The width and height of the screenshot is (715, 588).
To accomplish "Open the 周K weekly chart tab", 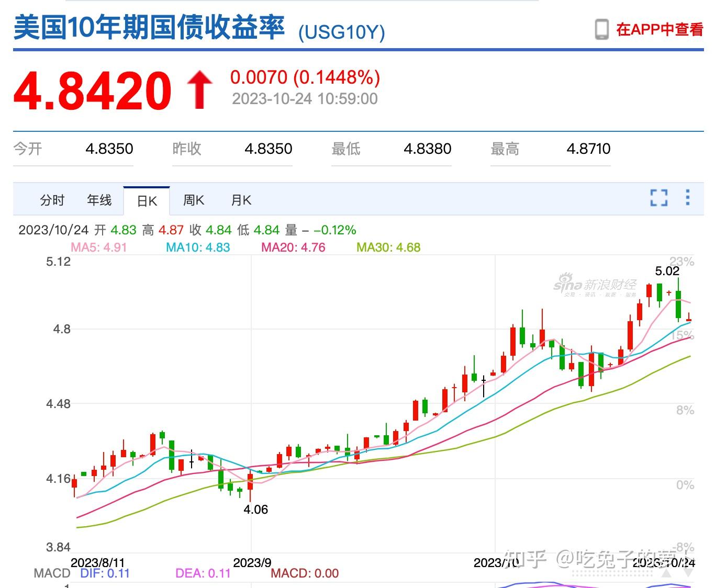I will pos(193,200).
